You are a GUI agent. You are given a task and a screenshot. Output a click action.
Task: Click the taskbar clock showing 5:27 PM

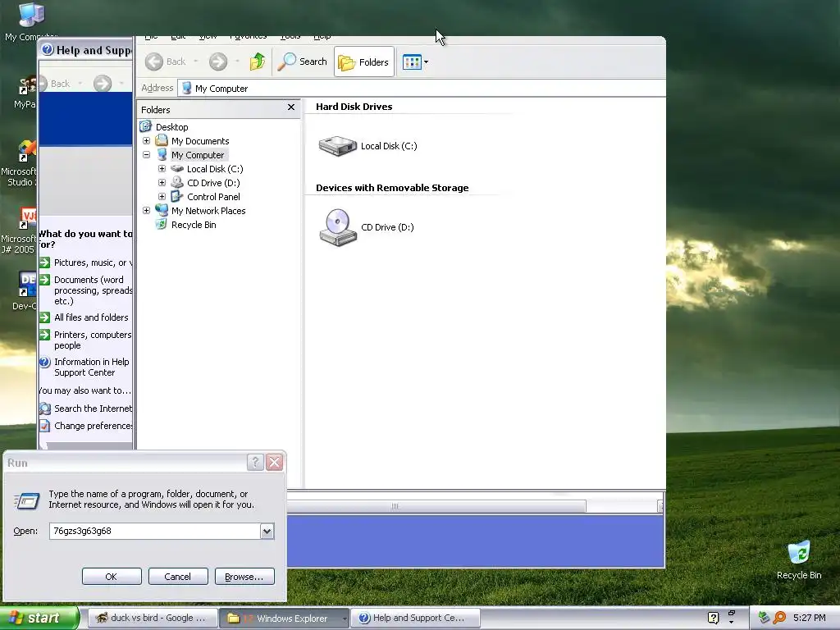[810, 618]
